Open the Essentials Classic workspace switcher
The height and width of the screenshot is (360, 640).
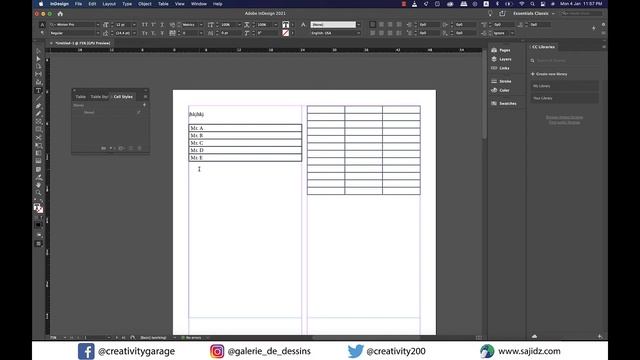(534, 13)
